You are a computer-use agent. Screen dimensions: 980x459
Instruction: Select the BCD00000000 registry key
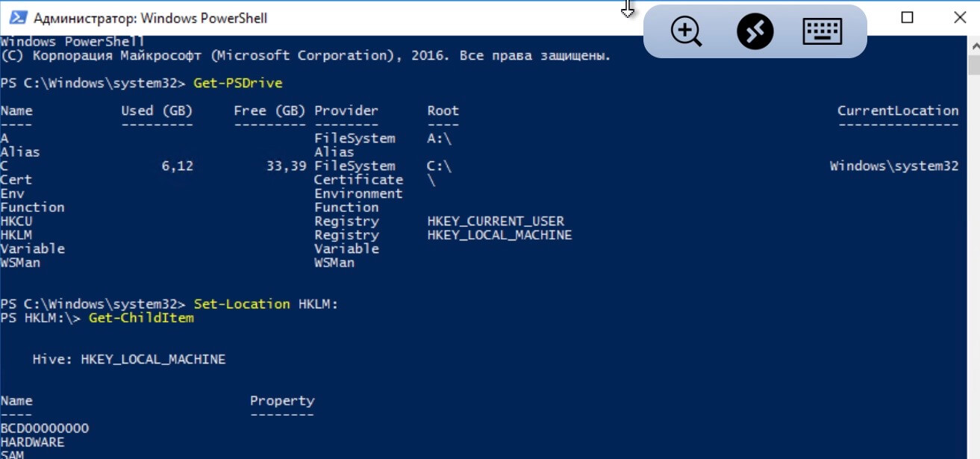(x=44, y=428)
